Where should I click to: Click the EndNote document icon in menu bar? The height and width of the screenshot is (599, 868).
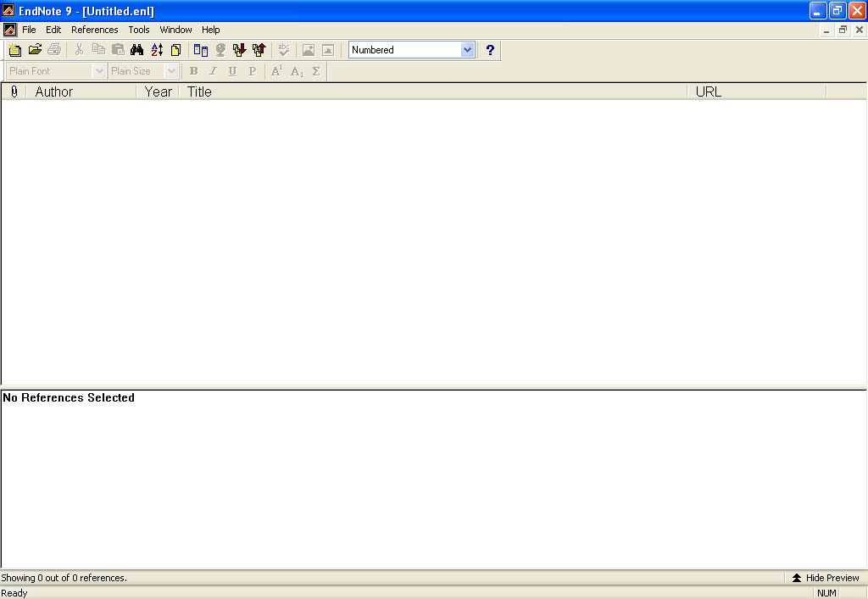click(x=9, y=30)
